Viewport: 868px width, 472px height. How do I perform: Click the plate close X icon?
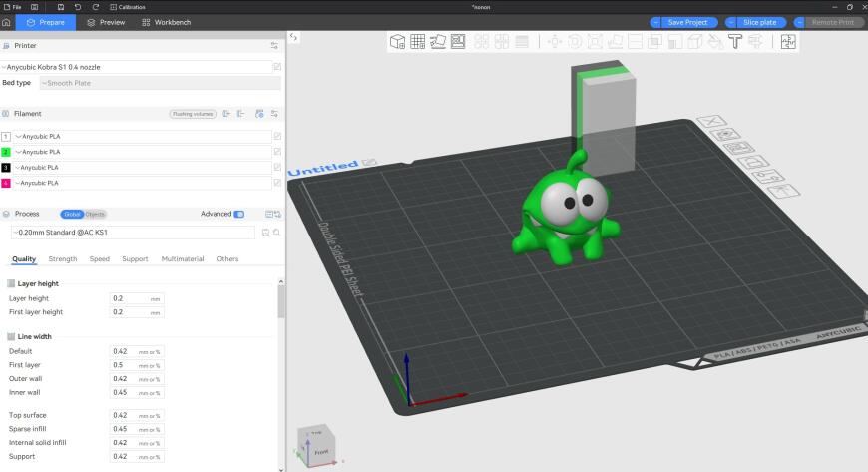(712, 122)
